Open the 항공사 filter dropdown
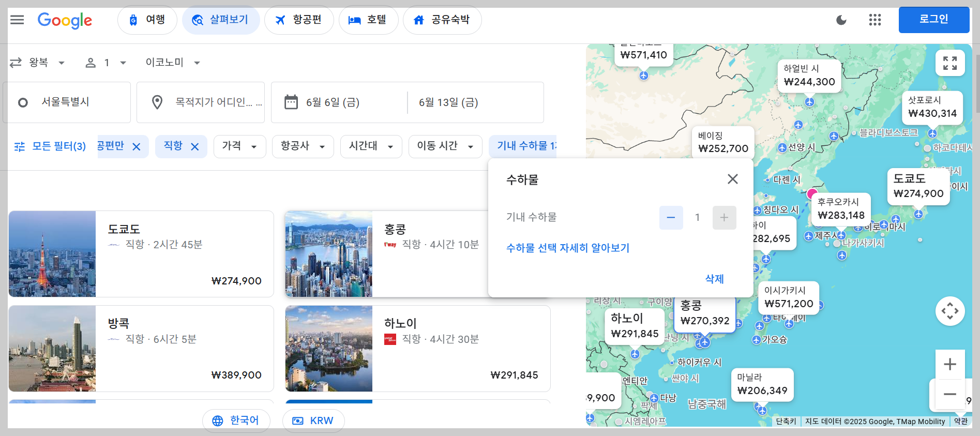This screenshot has height=436, width=980. pyautogui.click(x=303, y=146)
